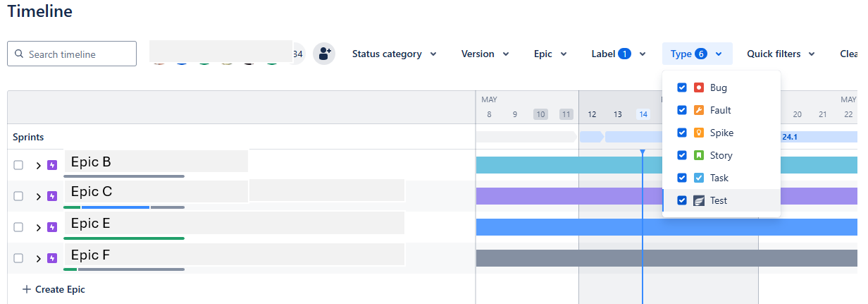The height and width of the screenshot is (304, 868).
Task: Click the Epic F lightning icon
Action: [x=52, y=258]
